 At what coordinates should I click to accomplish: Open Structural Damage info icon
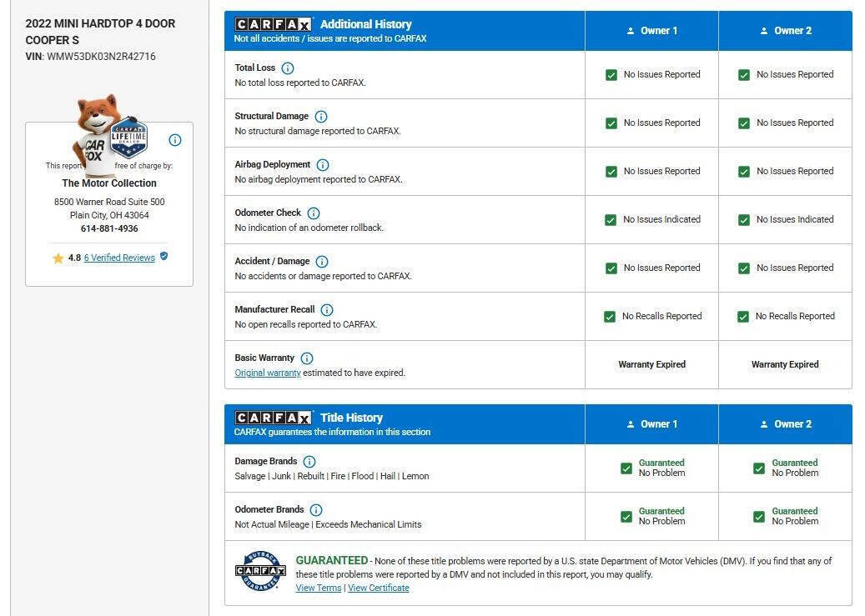click(321, 117)
